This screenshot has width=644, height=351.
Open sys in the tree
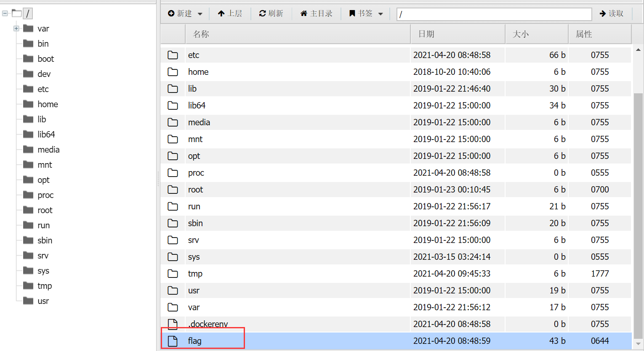pos(43,271)
